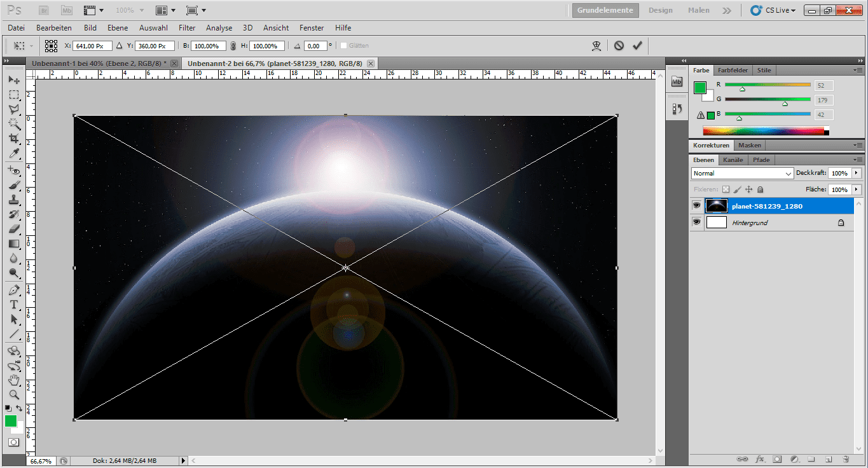Select the Eyedropper tool
This screenshot has width=868, height=468.
(x=13, y=154)
